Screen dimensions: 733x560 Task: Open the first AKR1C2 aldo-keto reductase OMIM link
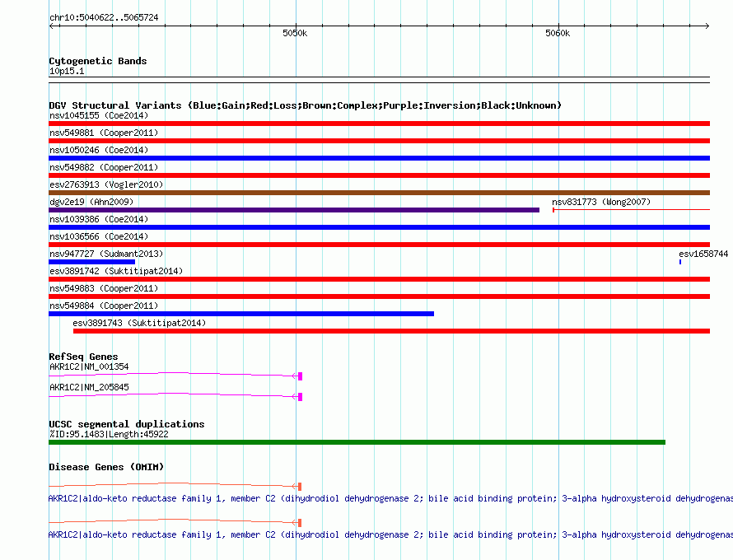coord(390,499)
